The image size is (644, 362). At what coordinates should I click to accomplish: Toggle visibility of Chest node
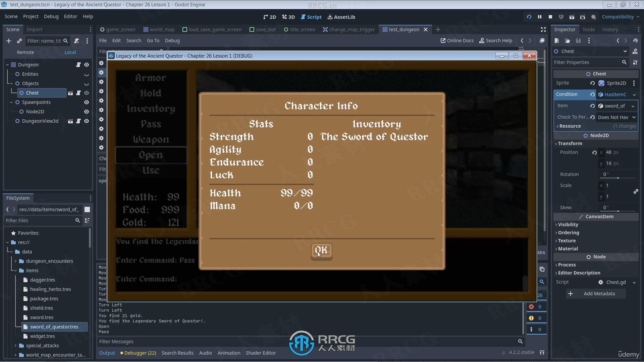[x=87, y=93]
